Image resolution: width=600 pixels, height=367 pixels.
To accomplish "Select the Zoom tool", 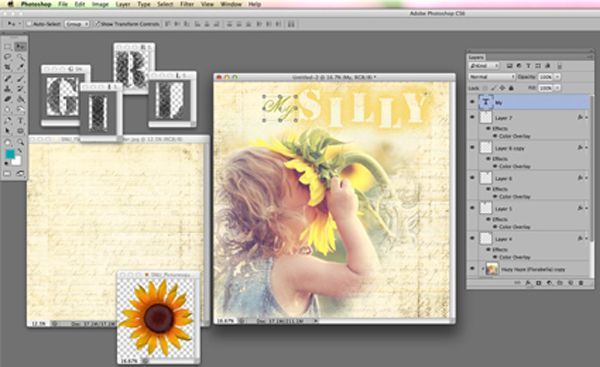I will (20, 142).
